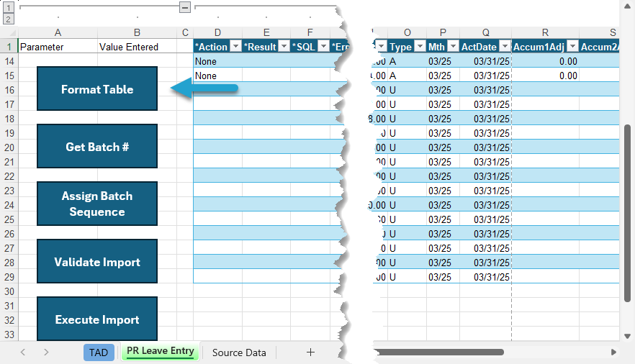Select row 14 header
The width and height of the screenshot is (635, 364).
coord(9,61)
